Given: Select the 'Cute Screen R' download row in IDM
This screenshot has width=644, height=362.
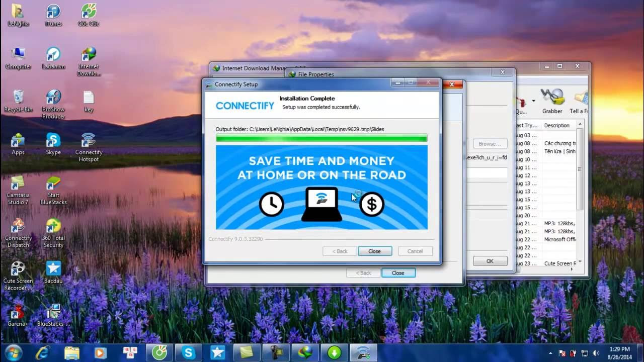Looking at the screenshot, I should (x=546, y=263).
